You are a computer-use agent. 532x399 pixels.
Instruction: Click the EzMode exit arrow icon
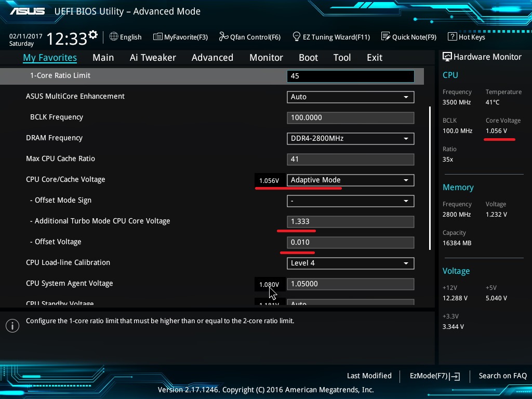(x=455, y=376)
